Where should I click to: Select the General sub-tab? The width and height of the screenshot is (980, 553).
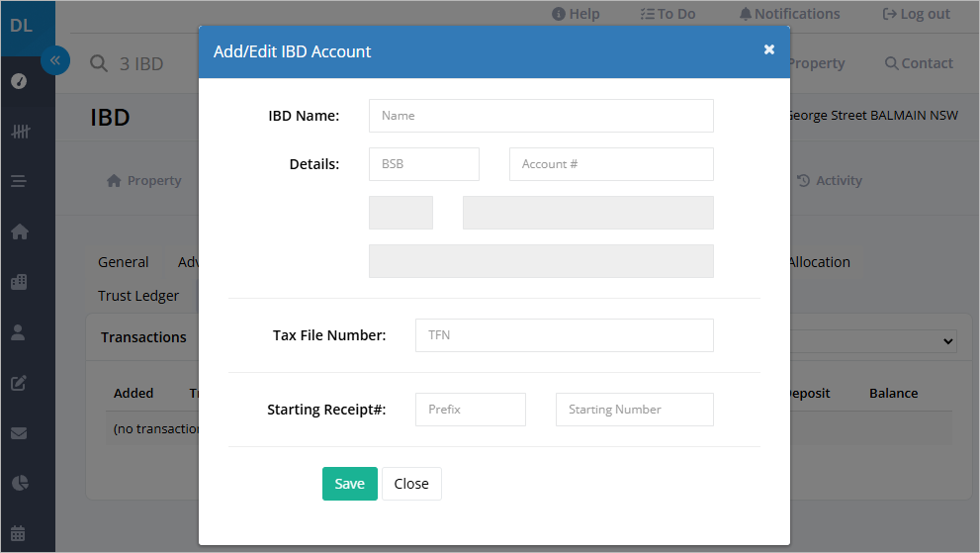click(x=124, y=262)
